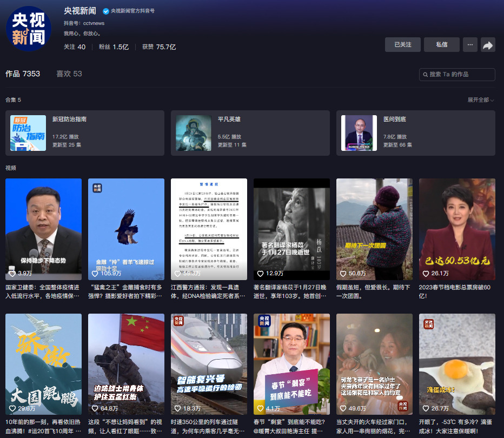Click caption 这段"不想让妈妈看到"的视频
The image size is (504, 438).
tap(125, 427)
